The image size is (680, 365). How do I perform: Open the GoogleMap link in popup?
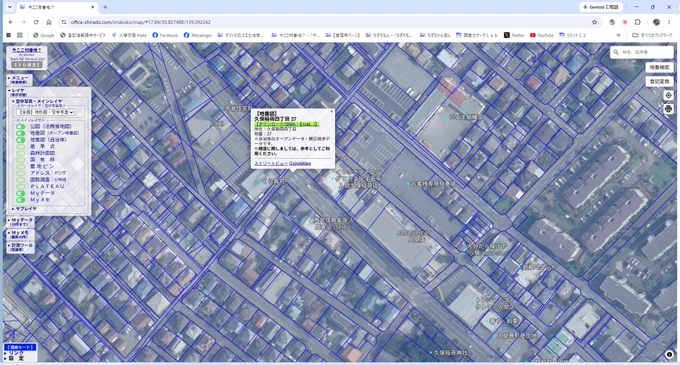tap(300, 163)
